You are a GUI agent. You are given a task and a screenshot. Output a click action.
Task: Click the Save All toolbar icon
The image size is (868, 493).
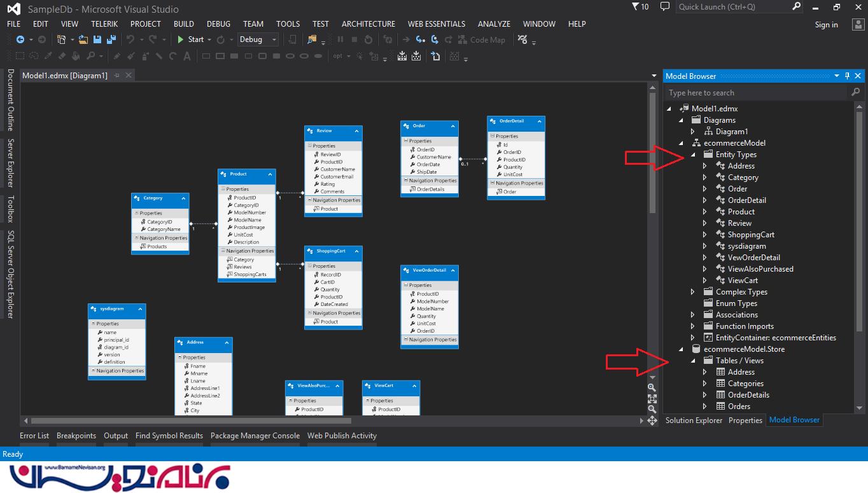click(x=111, y=39)
